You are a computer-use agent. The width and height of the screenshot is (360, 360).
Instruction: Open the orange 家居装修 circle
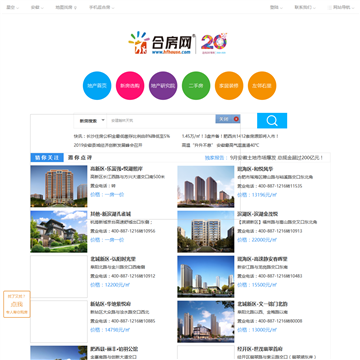[x=229, y=86]
